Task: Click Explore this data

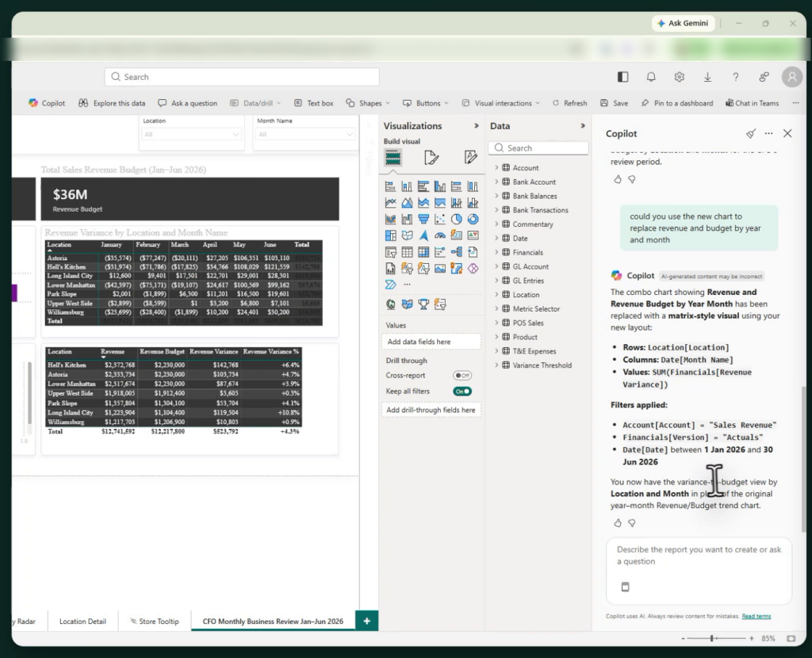Action: [112, 103]
